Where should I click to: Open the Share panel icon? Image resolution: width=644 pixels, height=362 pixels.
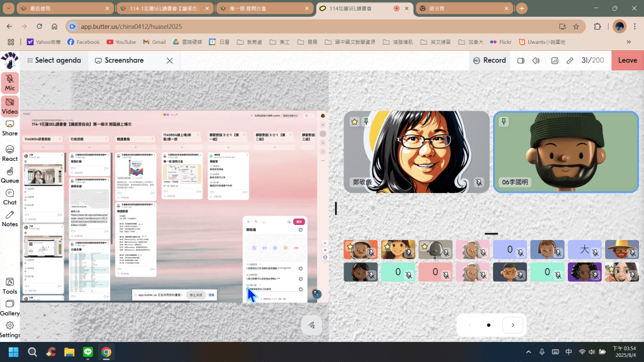pos(10,128)
